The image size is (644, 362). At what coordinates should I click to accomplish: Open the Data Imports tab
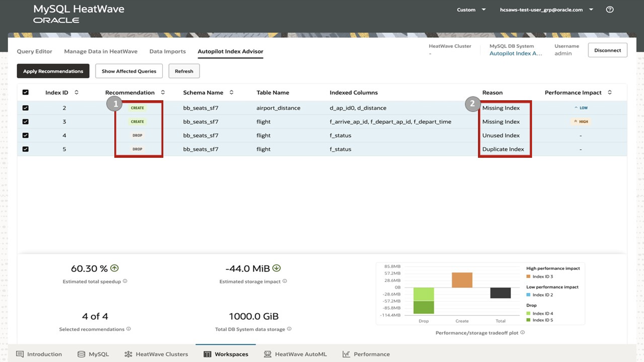point(168,51)
